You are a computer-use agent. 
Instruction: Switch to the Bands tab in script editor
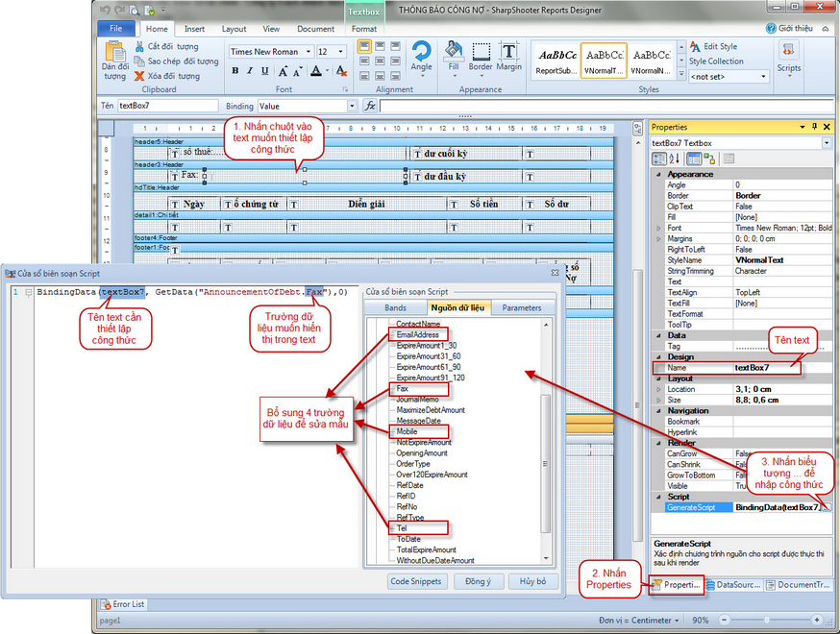(395, 308)
